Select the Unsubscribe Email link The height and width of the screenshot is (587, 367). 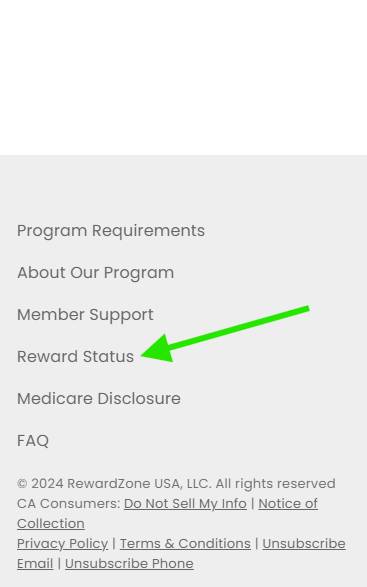pos(304,544)
